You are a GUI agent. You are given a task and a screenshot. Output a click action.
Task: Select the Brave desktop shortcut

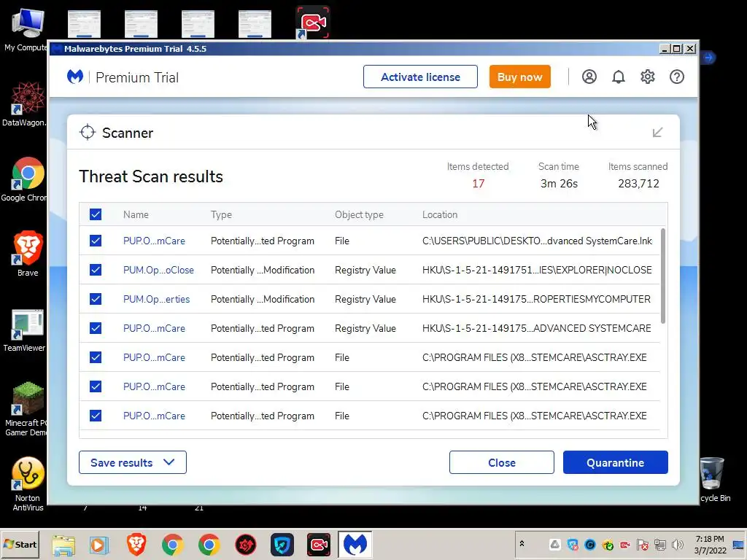28,253
